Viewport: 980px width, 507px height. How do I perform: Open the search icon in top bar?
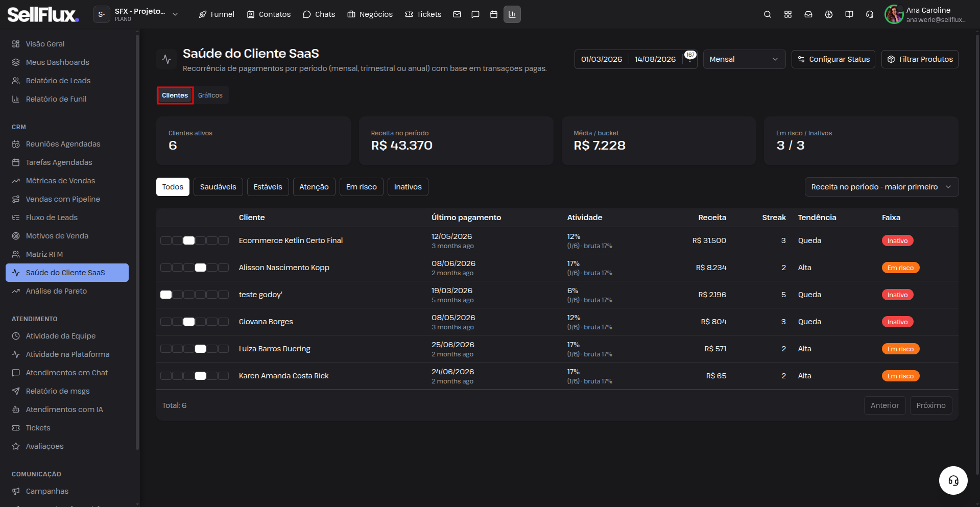(x=767, y=14)
